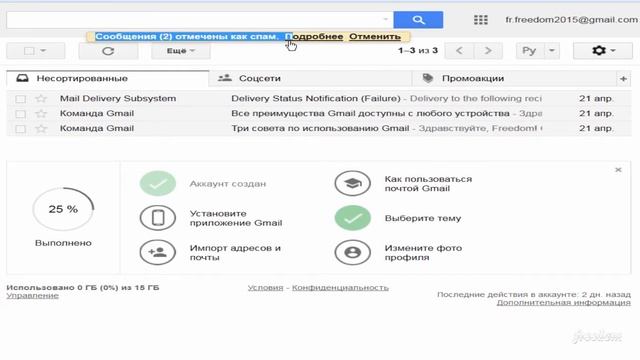This screenshot has height=360, width=640.
Task: Tick the checkbox for 'Три совета' email
Action: 20,129
